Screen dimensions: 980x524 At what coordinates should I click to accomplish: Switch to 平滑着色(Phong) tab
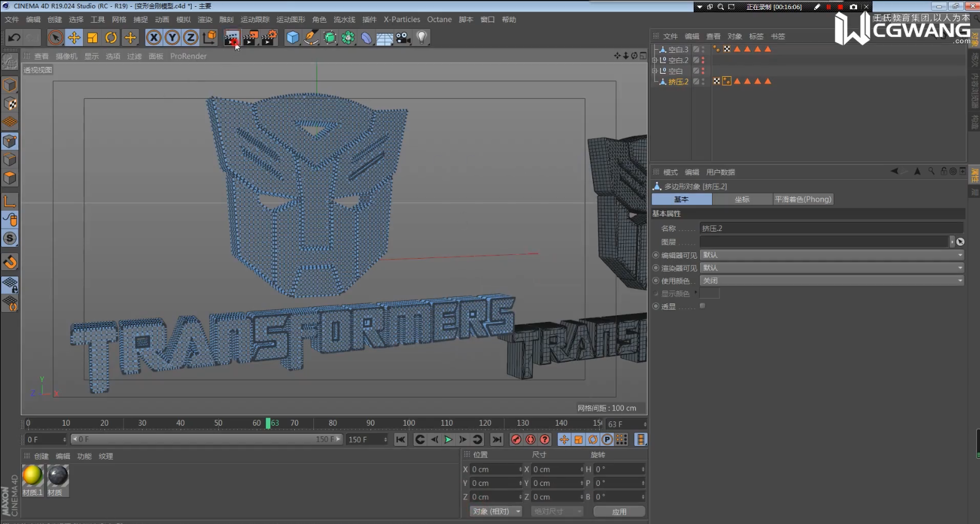click(x=803, y=200)
